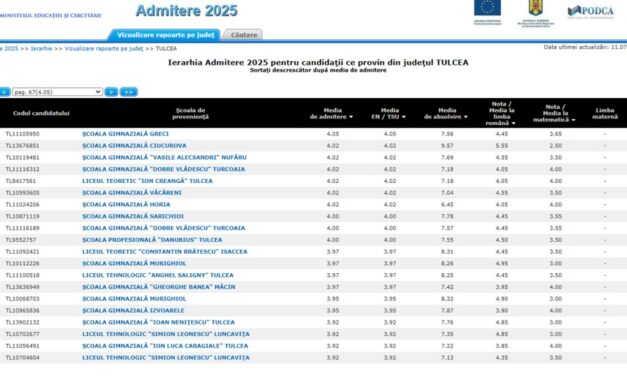Viewport: 627px width, 376px height.
Task: Select candidate code TL11056491
Action: (22, 346)
